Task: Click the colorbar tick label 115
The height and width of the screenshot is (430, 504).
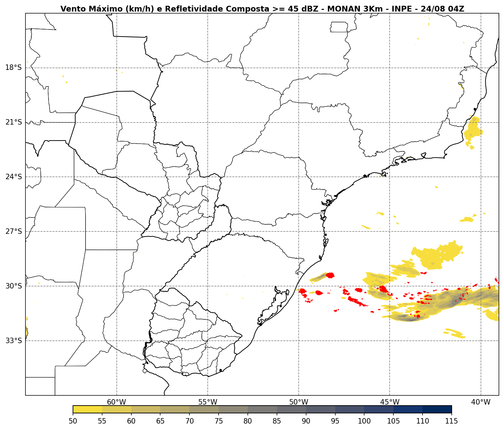Action: pyautogui.click(x=452, y=422)
